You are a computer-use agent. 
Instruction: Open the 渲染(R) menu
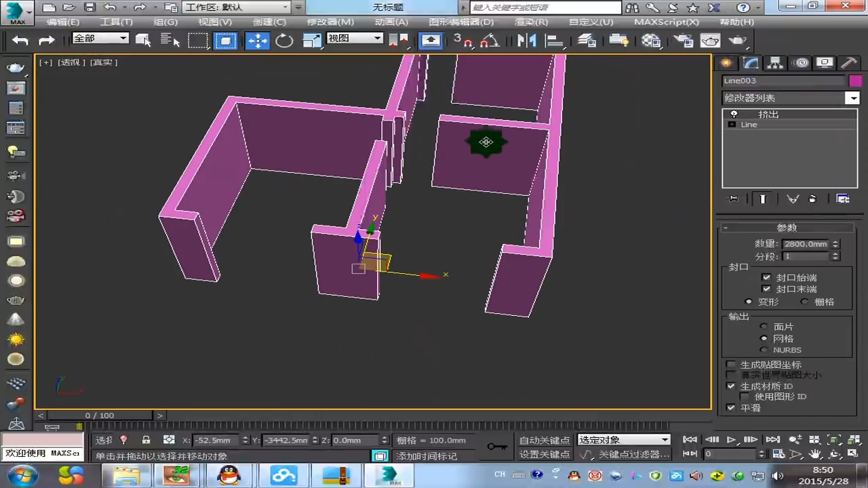click(x=531, y=22)
